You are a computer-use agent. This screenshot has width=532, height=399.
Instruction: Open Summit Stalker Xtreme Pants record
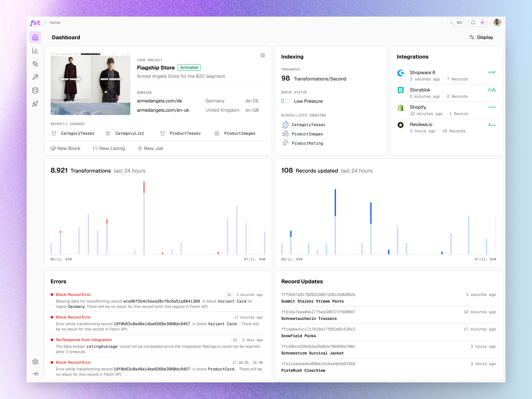388,298
